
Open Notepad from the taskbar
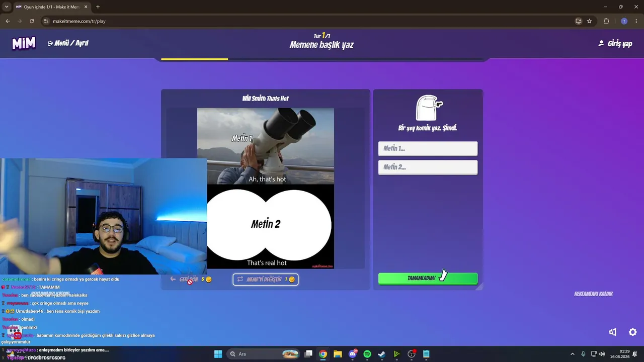426,354
